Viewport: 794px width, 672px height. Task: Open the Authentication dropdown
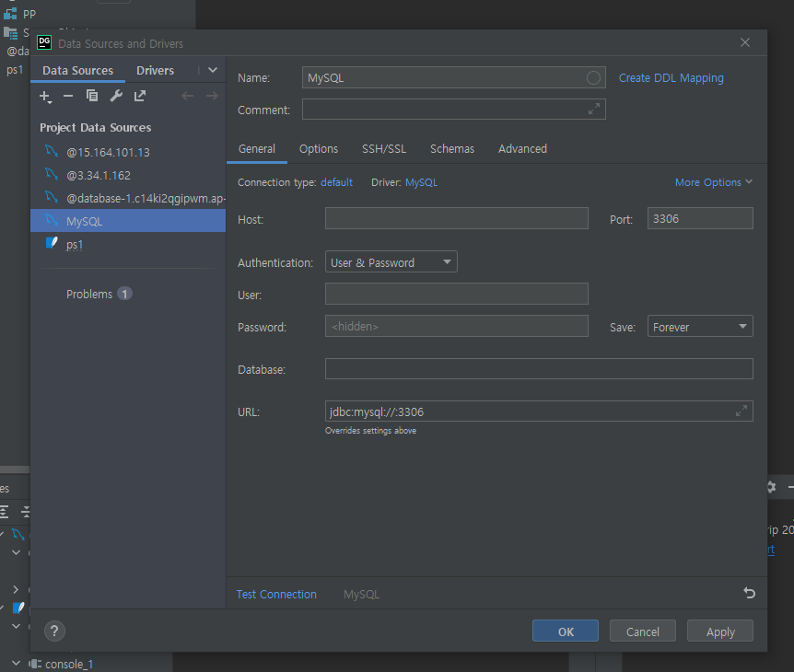(391, 262)
